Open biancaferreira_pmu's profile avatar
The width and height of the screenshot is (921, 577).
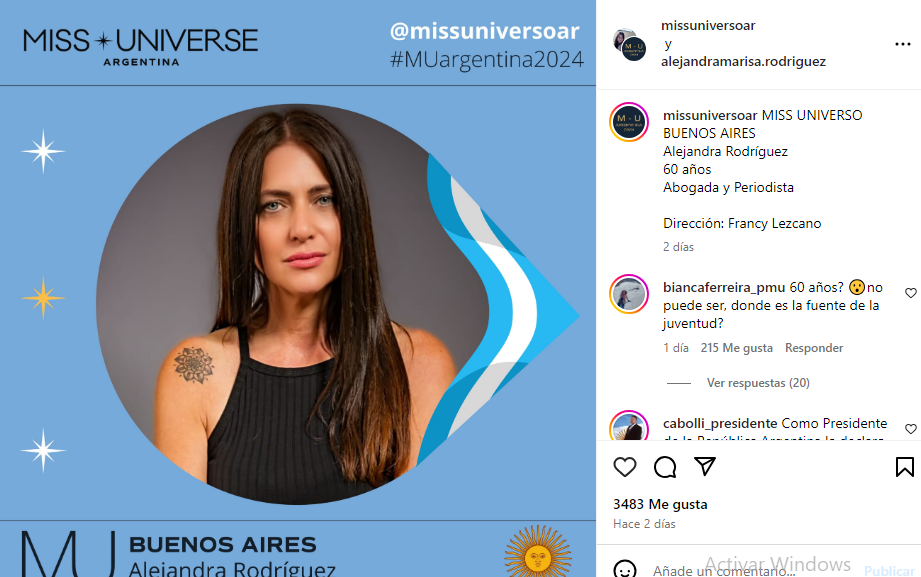(x=628, y=294)
